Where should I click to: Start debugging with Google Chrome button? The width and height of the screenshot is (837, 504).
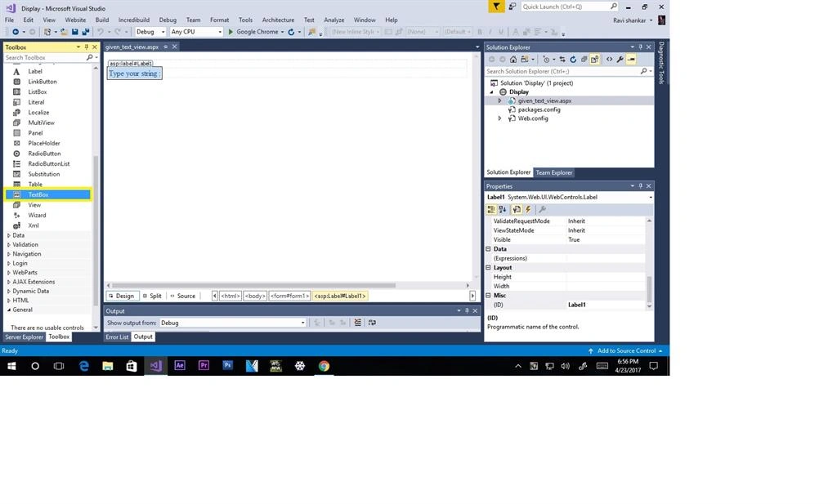pyautogui.click(x=253, y=32)
